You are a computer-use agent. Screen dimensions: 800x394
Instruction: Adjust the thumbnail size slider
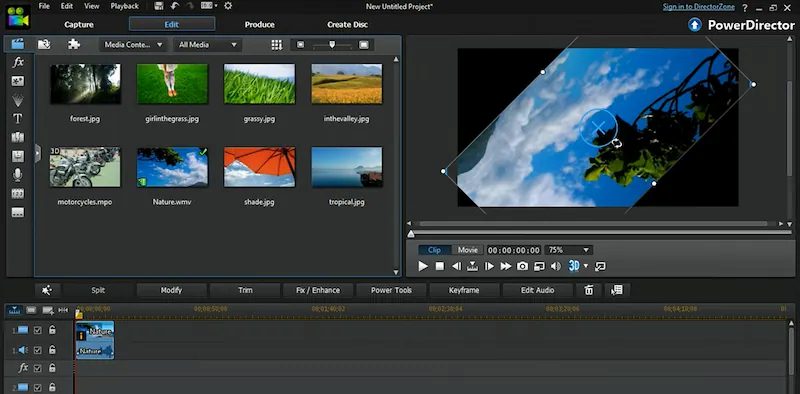332,45
